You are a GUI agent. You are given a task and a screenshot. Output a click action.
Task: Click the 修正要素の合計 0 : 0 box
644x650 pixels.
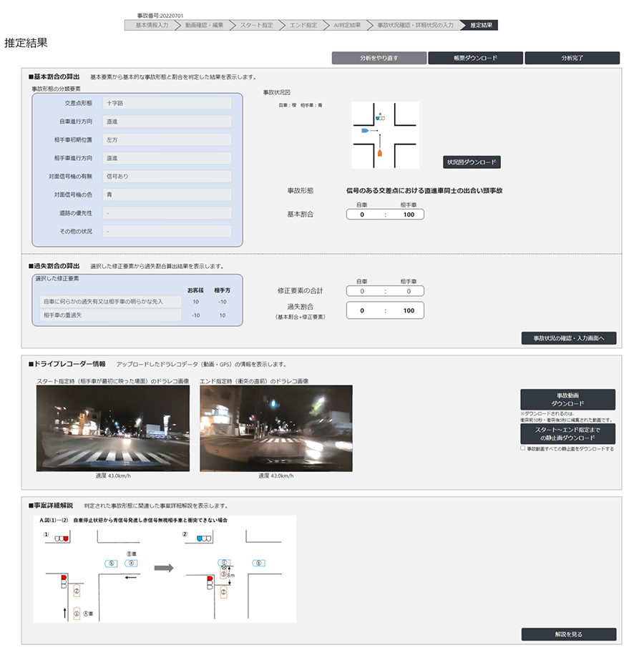click(385, 291)
